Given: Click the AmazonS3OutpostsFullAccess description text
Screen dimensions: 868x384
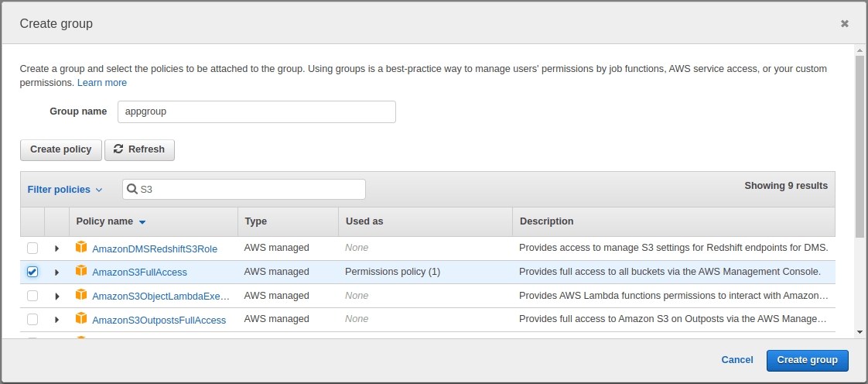Looking at the screenshot, I should pyautogui.click(x=673, y=319).
